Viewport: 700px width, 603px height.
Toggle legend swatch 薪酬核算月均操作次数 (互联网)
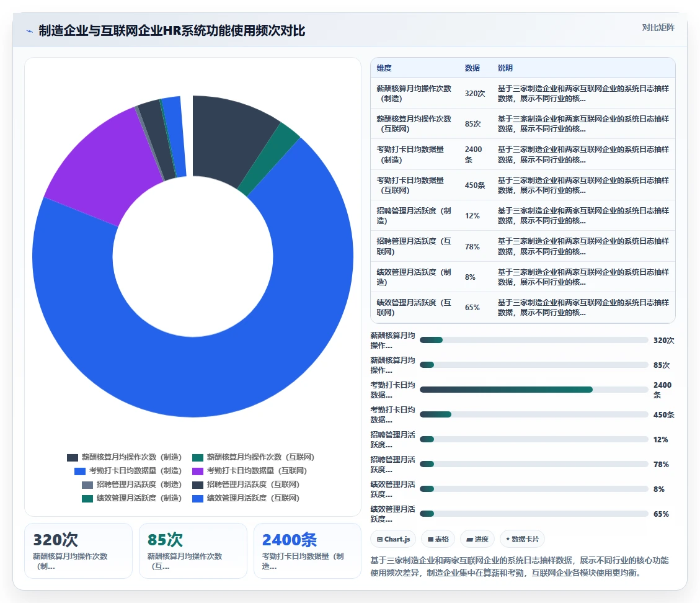coord(198,457)
